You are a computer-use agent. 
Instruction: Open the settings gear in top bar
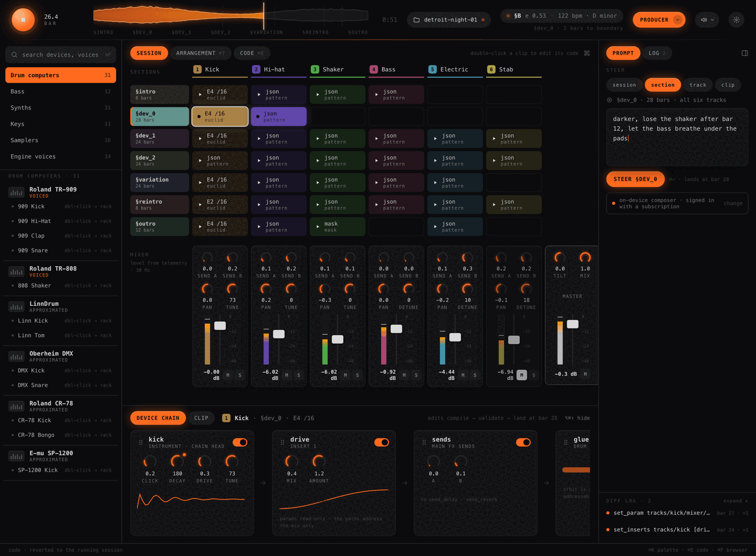(737, 20)
